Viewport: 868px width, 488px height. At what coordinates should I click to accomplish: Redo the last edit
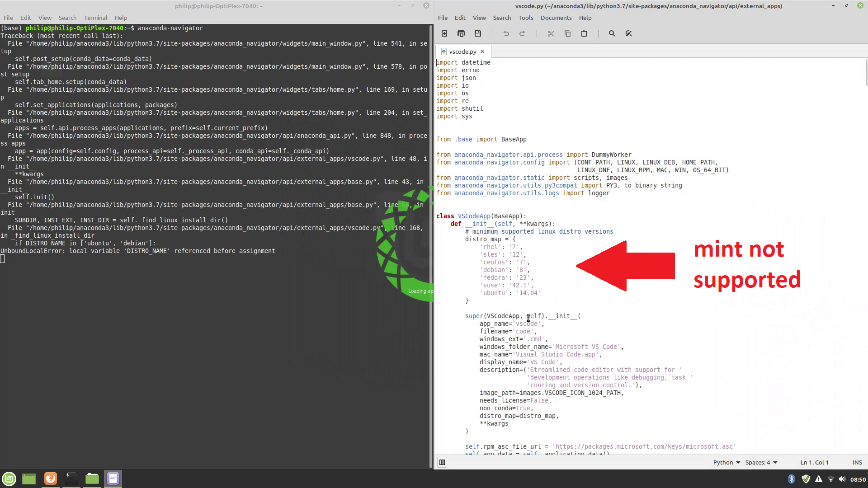click(x=523, y=33)
